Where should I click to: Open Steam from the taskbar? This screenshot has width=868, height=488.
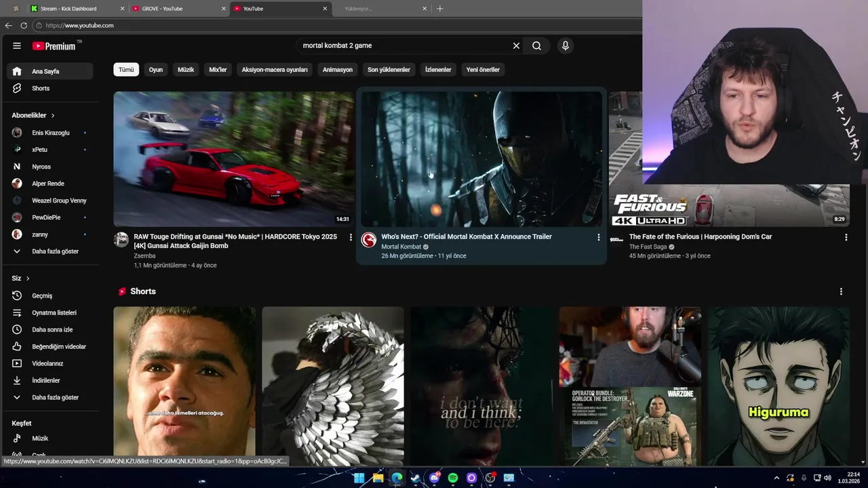[415, 478]
